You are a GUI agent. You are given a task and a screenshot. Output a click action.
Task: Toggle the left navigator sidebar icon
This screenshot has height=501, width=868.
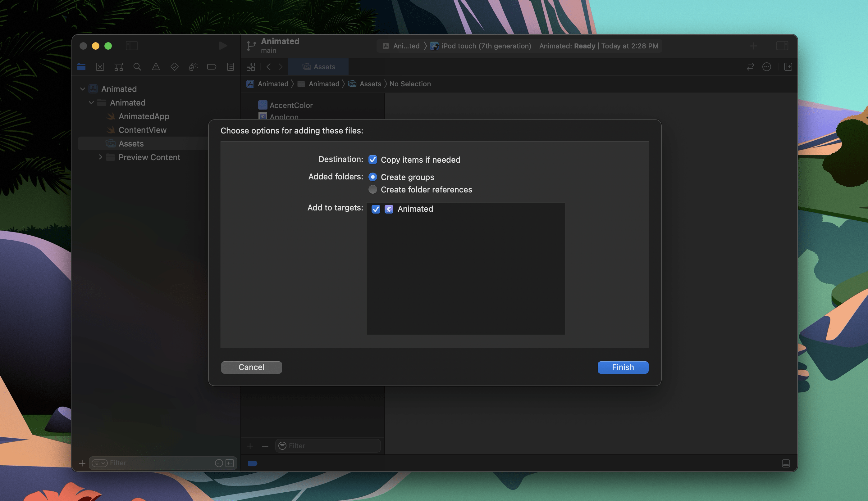(x=131, y=46)
